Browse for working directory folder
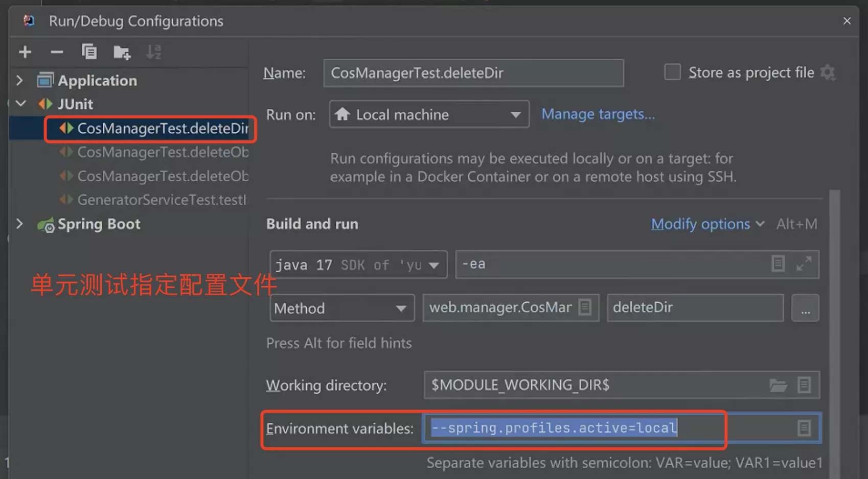868x479 pixels. (x=778, y=385)
